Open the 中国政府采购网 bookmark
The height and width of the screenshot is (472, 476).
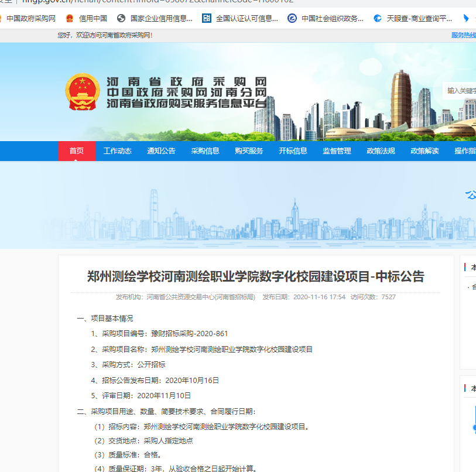[30, 19]
